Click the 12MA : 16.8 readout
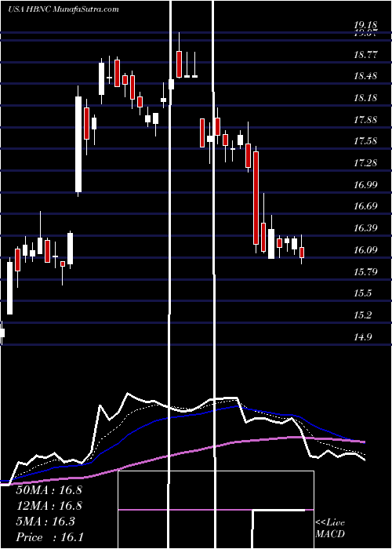This screenshot has height=549, width=392. tap(49, 505)
